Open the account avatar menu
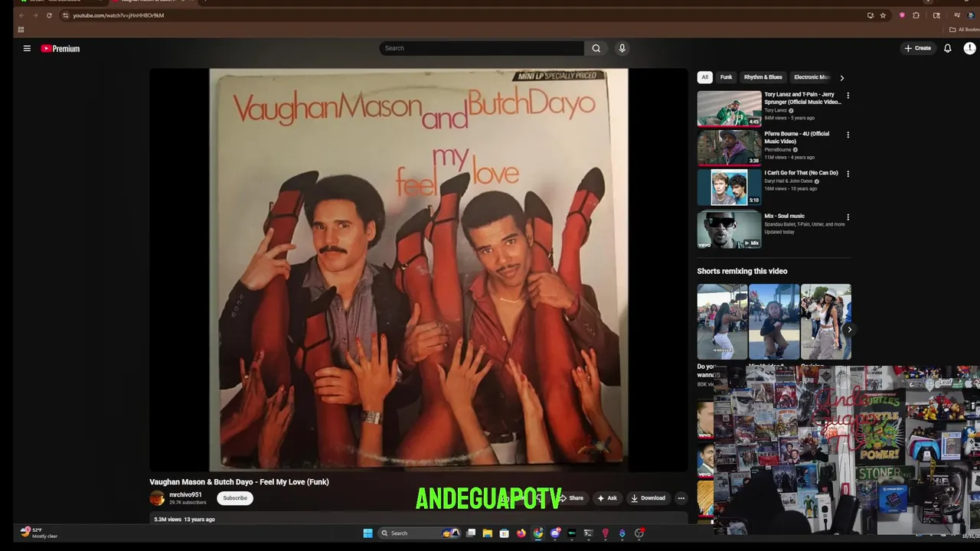980x551 pixels. click(969, 48)
